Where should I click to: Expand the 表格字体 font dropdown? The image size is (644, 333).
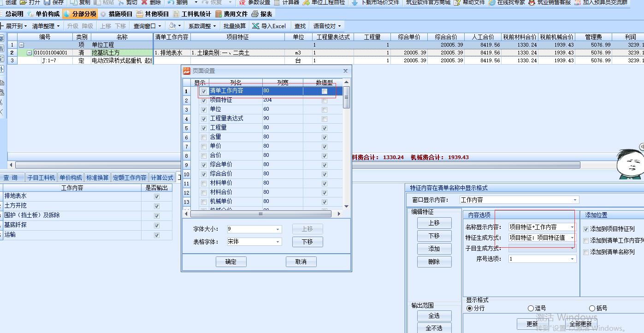[x=278, y=242]
